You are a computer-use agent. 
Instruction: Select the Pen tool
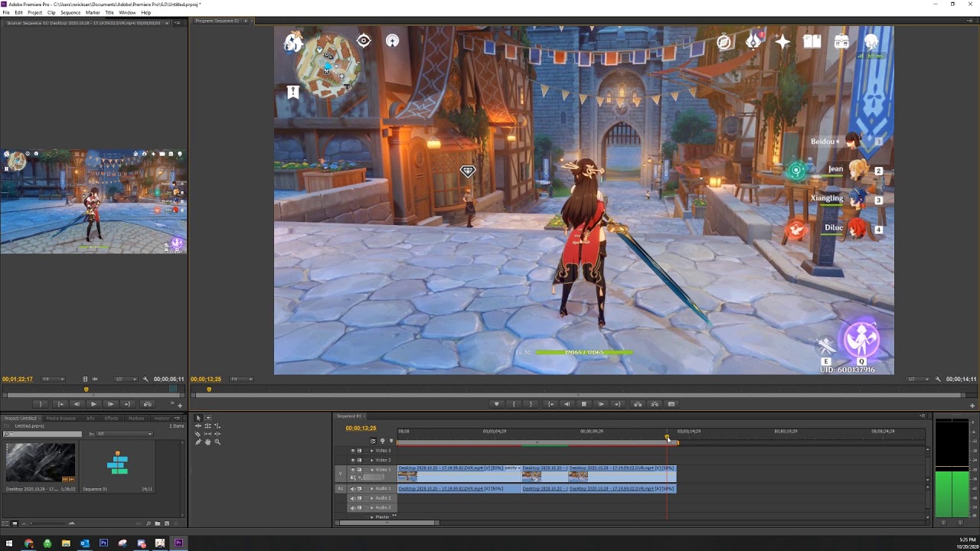[198, 442]
